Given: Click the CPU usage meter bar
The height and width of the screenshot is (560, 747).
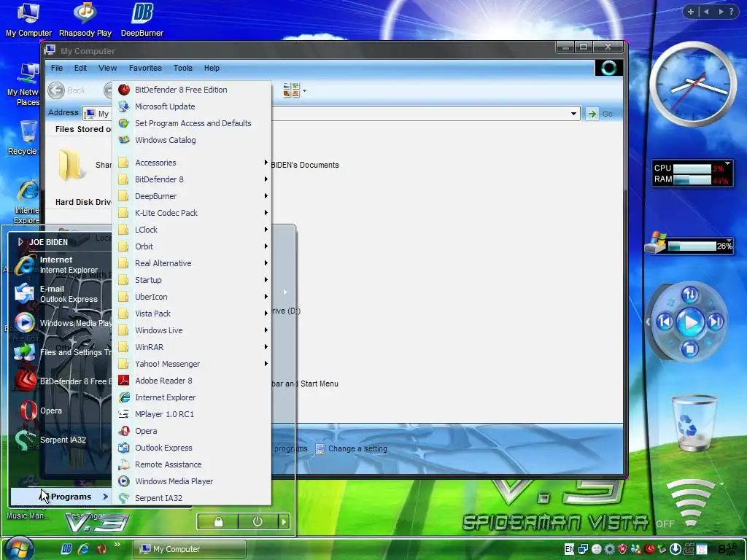Looking at the screenshot, I should click(x=692, y=168).
